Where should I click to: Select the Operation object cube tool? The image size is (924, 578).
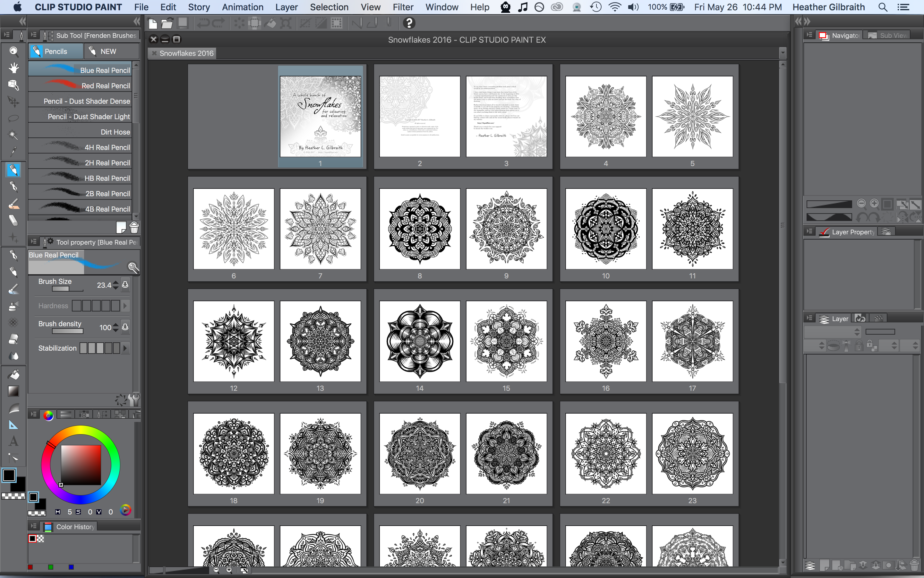pos(13,85)
